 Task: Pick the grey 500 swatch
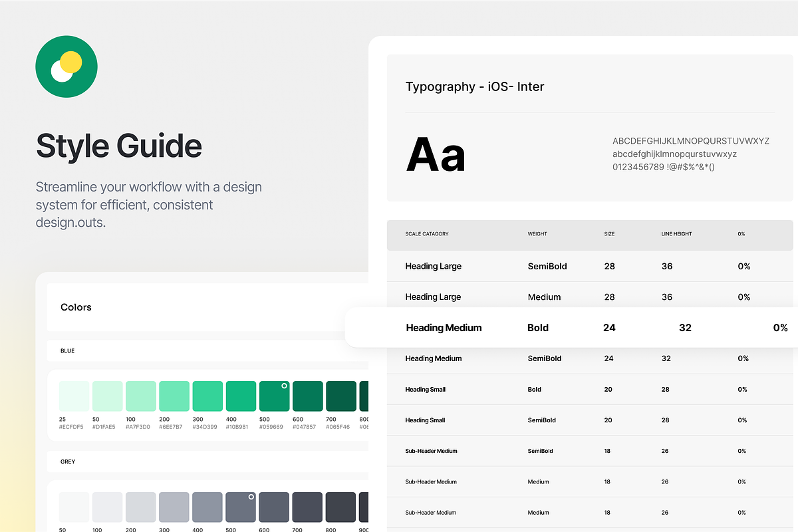(241, 507)
